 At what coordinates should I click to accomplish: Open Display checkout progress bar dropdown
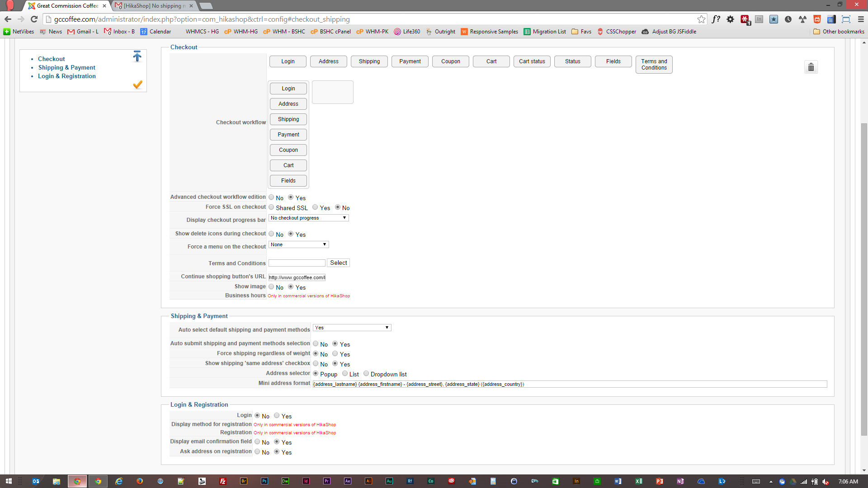click(308, 218)
